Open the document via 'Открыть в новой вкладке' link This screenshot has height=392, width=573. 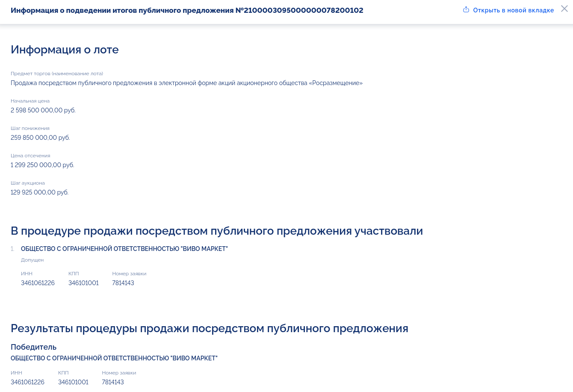pyautogui.click(x=513, y=10)
